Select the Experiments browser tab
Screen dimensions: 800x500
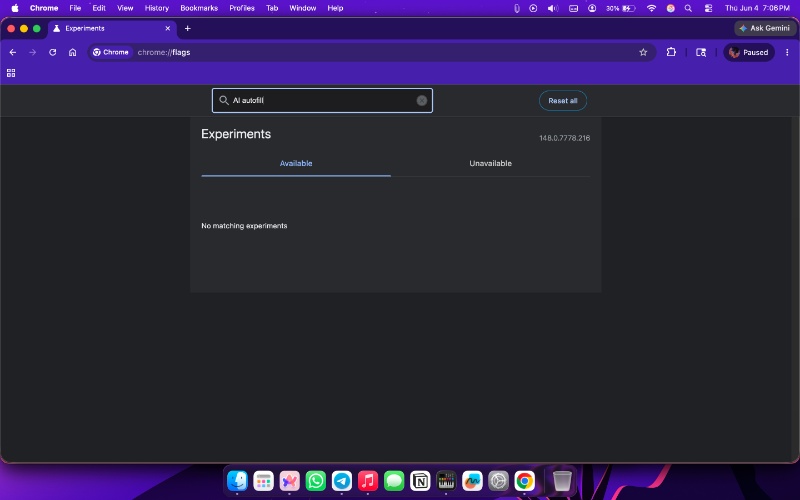112,28
